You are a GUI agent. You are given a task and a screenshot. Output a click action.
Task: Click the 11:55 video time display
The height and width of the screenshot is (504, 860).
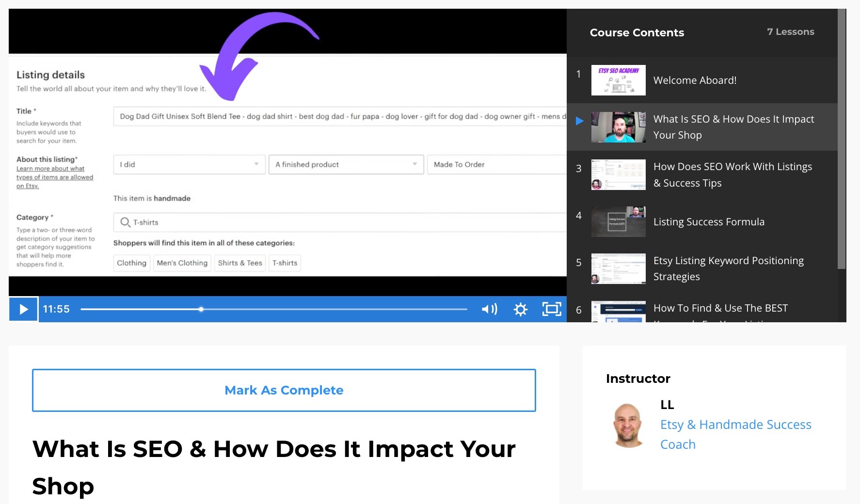56,309
